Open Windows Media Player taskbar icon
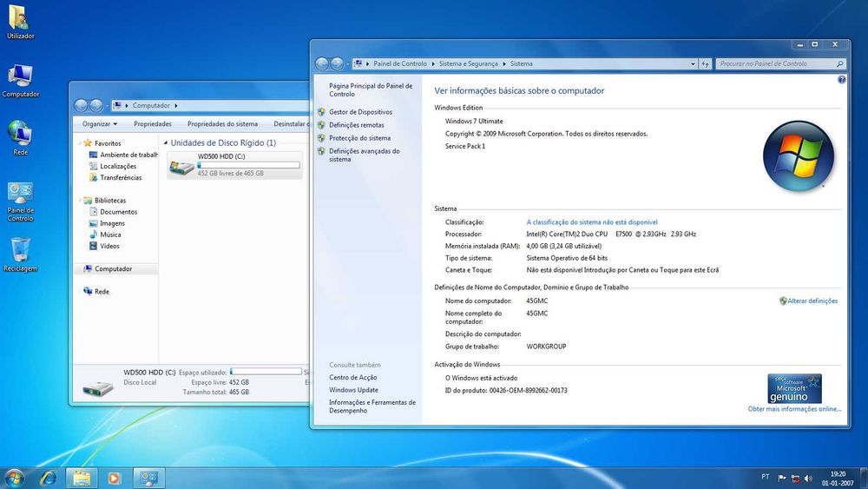 pos(113,478)
